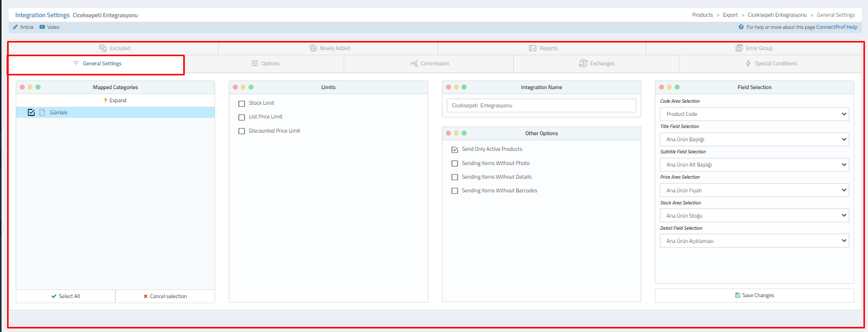Click the document icon next to Gömlek
Image resolution: width=868 pixels, height=332 pixels.
[x=43, y=112]
